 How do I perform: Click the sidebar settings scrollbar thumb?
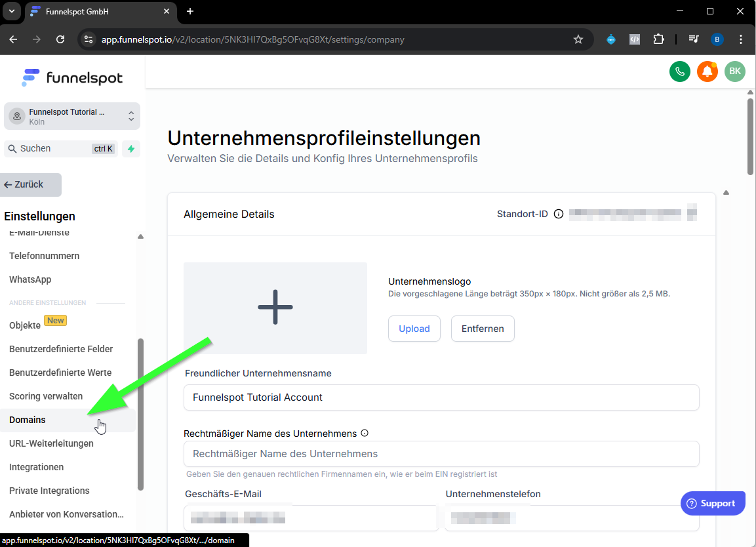click(141, 415)
